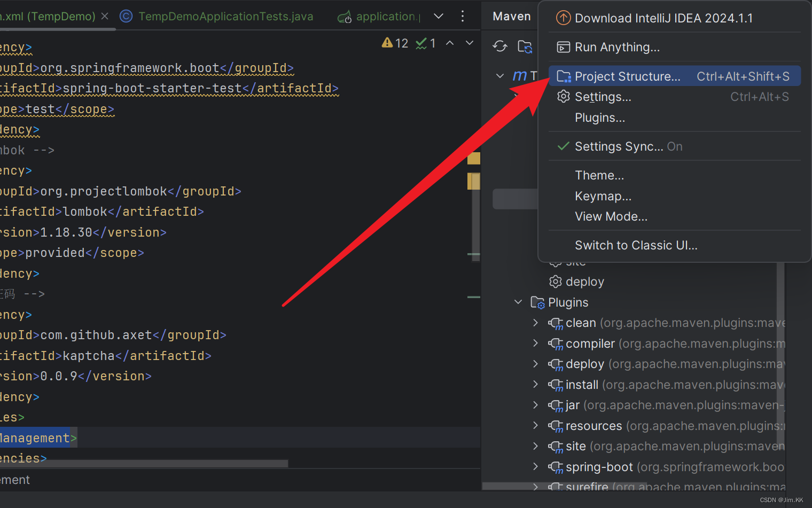Screen dimensions: 812x508
Task: Click the Plugins folder icon
Action: click(537, 302)
